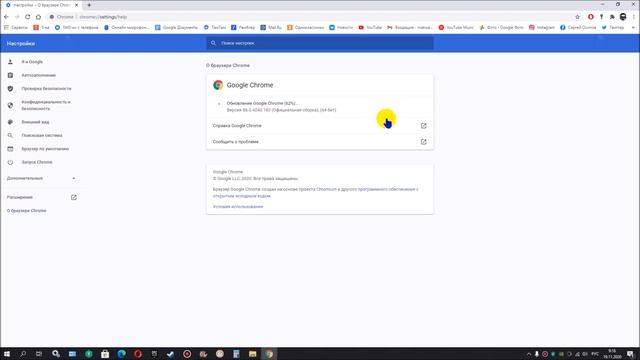The image size is (640, 360).
Task: Open the Условия использования link
Action: coord(238,207)
